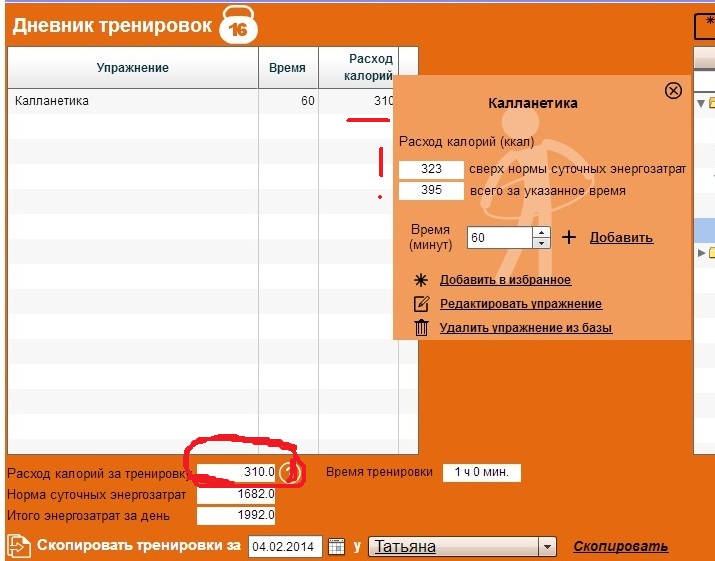The width and height of the screenshot is (715, 561).
Task: Open the calendar date picker icon
Action: pos(337,547)
